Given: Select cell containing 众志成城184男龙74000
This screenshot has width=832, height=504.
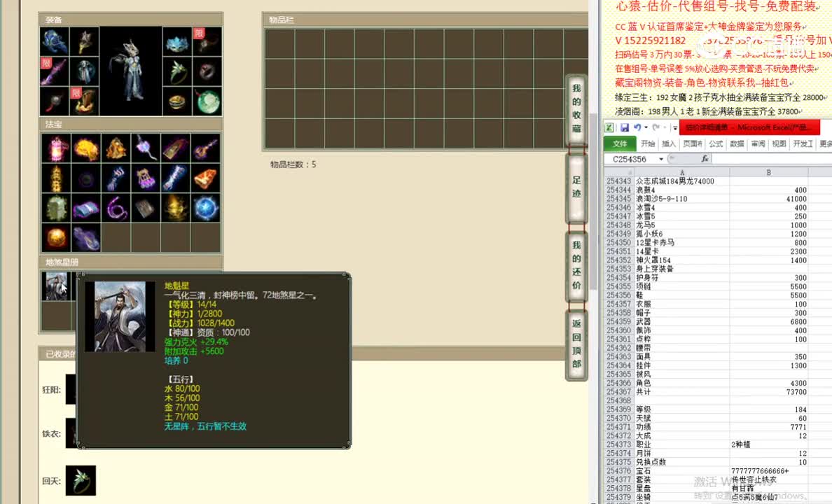Looking at the screenshot, I should point(682,181).
